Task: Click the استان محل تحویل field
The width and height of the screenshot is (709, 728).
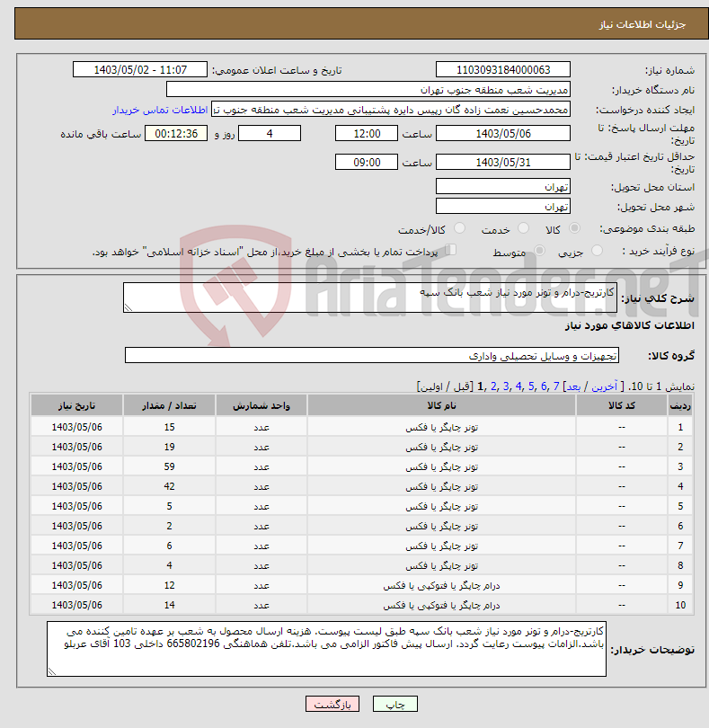Action: point(503,187)
